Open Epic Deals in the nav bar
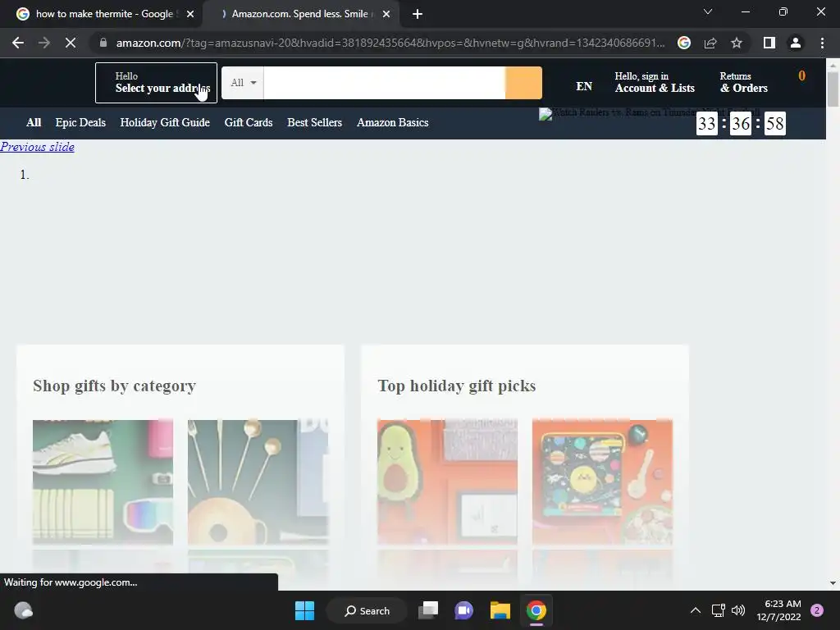The height and width of the screenshot is (630, 840). 80,123
